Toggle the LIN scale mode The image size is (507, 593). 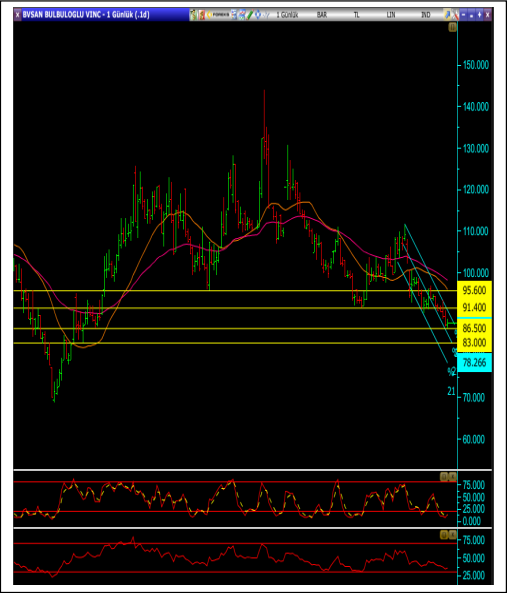click(391, 15)
